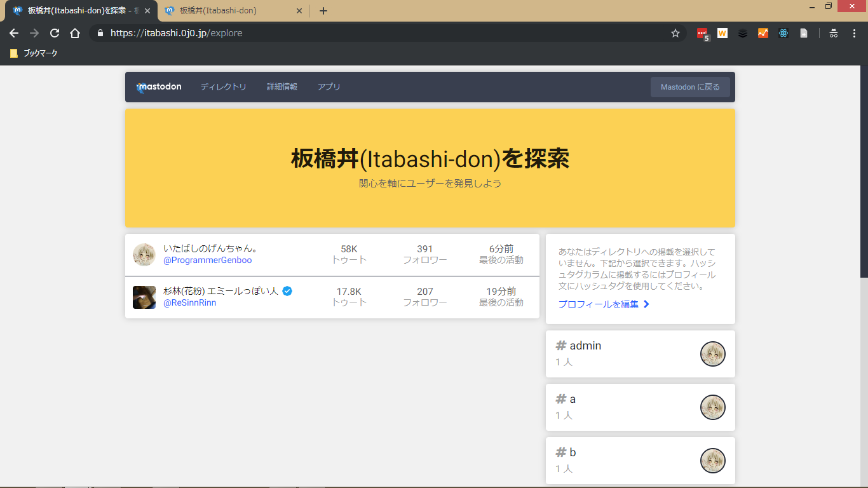Viewport: 868px width, 488px height.
Task: Open the @ProgrammerGenboo profile link
Action: click(208, 261)
